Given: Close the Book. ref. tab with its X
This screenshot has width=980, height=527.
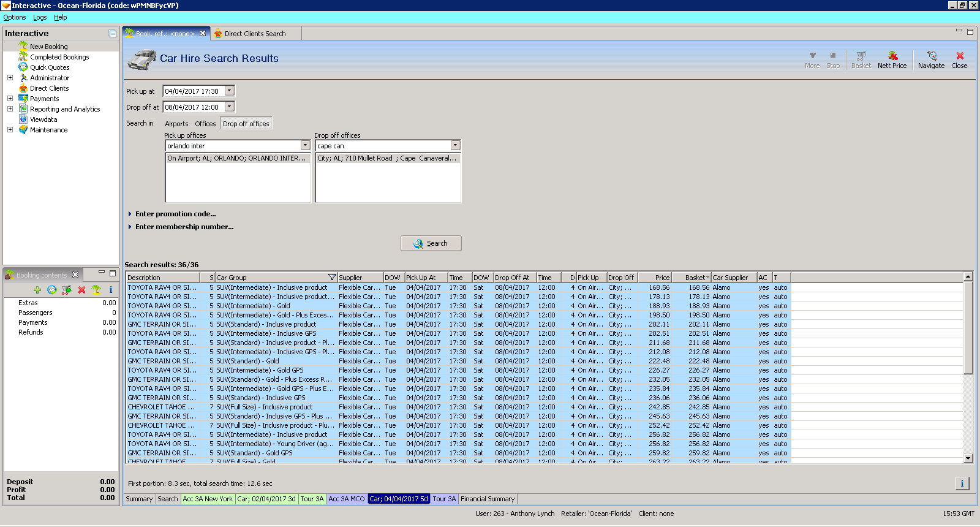Looking at the screenshot, I should coord(203,34).
